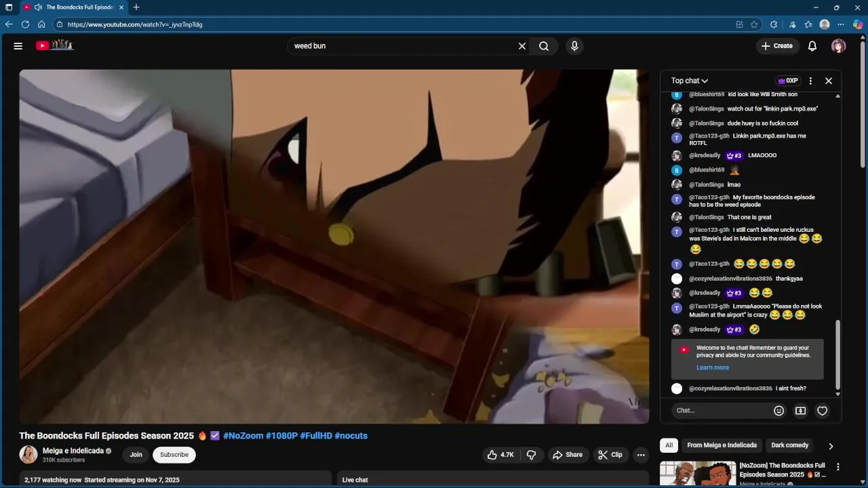This screenshot has width=868, height=488.
Task: Open options for recommended [NoZoom] video
Action: [x=838, y=467]
